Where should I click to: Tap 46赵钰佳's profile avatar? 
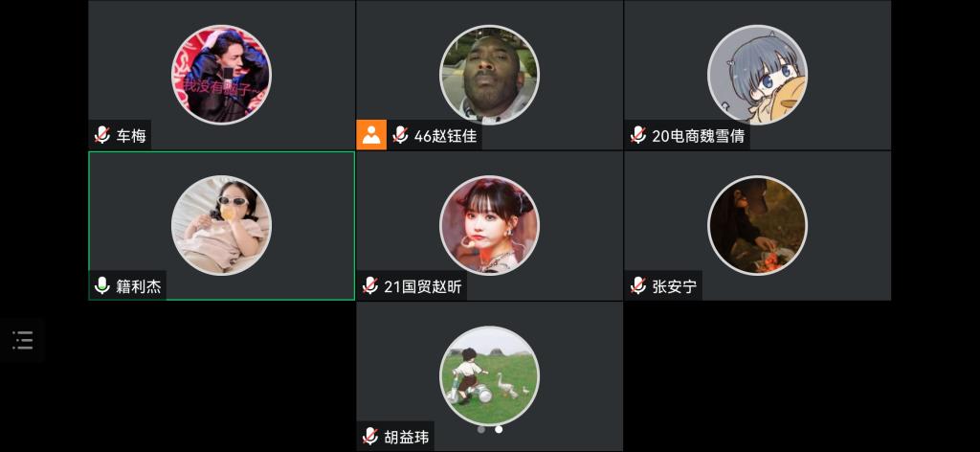[489, 75]
